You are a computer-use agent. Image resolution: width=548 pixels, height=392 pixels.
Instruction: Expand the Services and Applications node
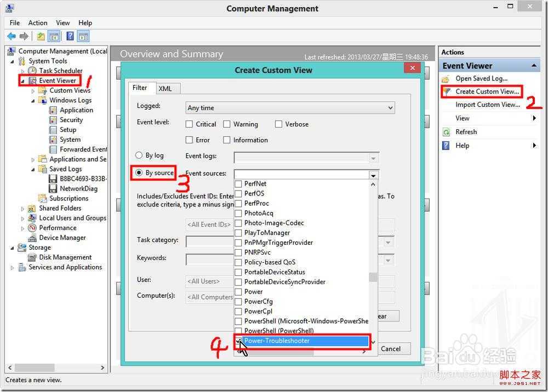click(13, 268)
